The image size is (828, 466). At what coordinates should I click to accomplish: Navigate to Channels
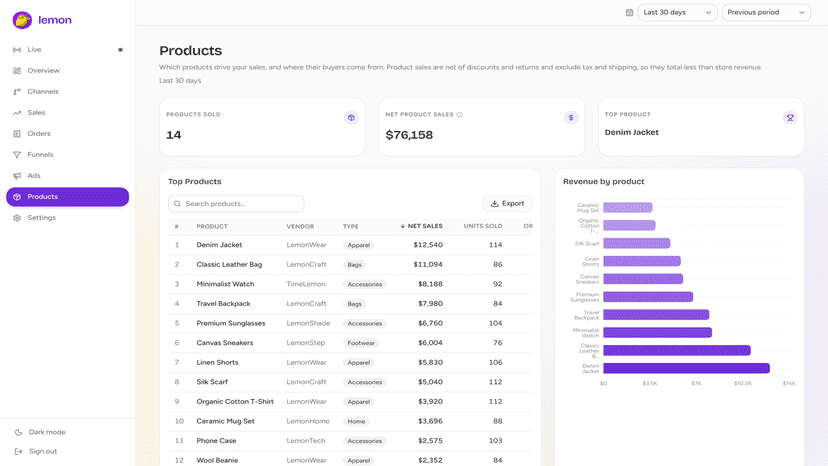click(68, 92)
